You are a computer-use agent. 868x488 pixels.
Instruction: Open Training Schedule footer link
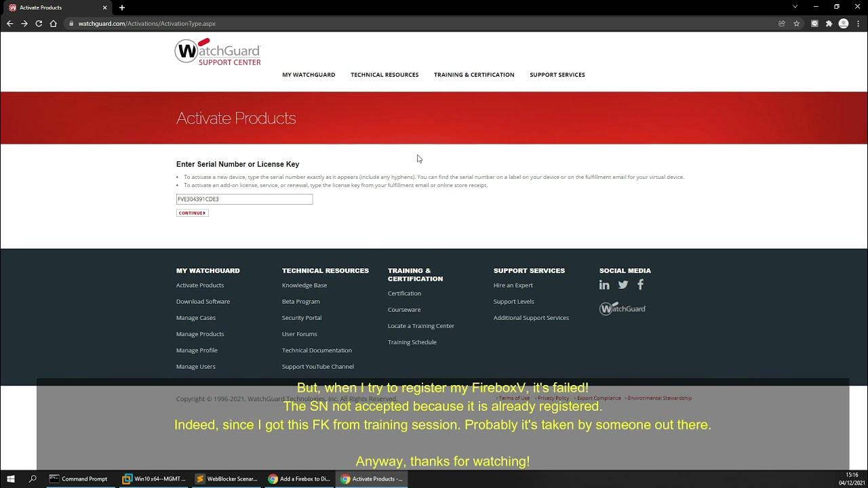tap(412, 342)
